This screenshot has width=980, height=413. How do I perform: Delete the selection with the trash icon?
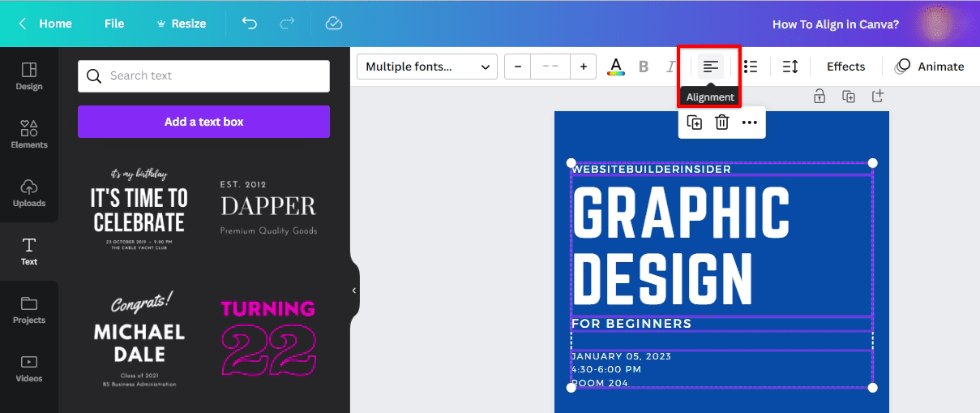click(722, 123)
